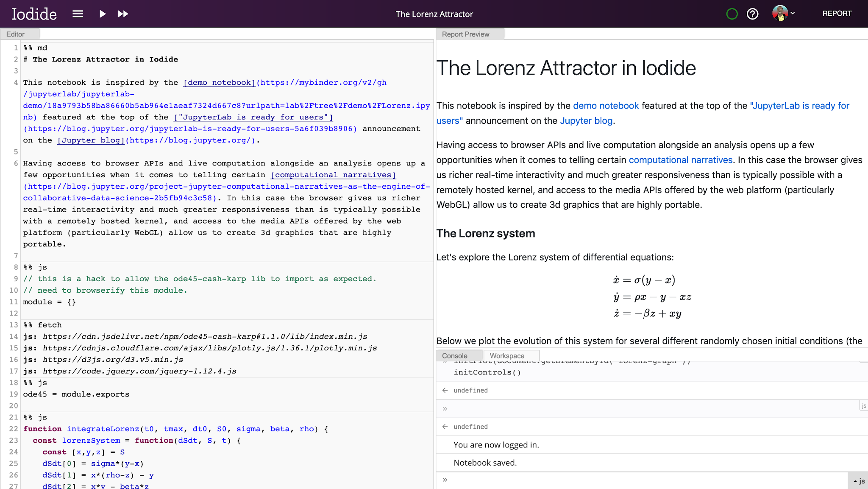Click the '# The Lorenz Attractor in Iodide' heading line
Image resolution: width=868 pixels, height=489 pixels.
click(x=100, y=59)
